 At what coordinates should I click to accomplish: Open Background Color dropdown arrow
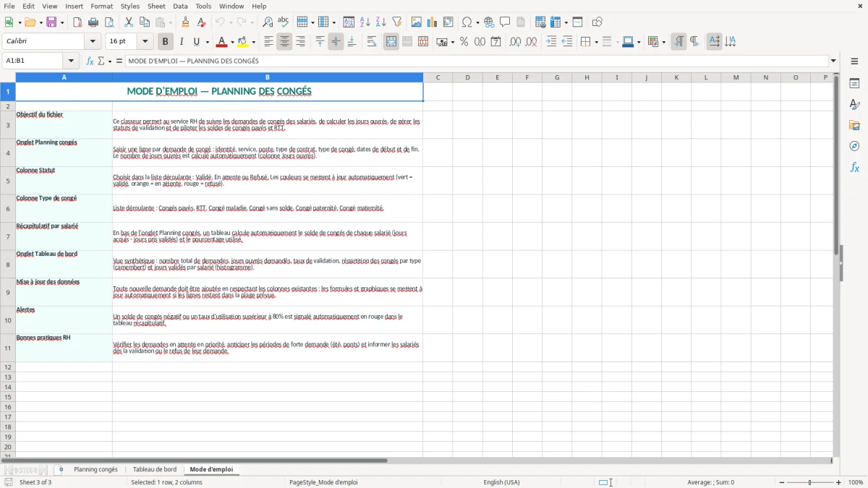coord(253,42)
